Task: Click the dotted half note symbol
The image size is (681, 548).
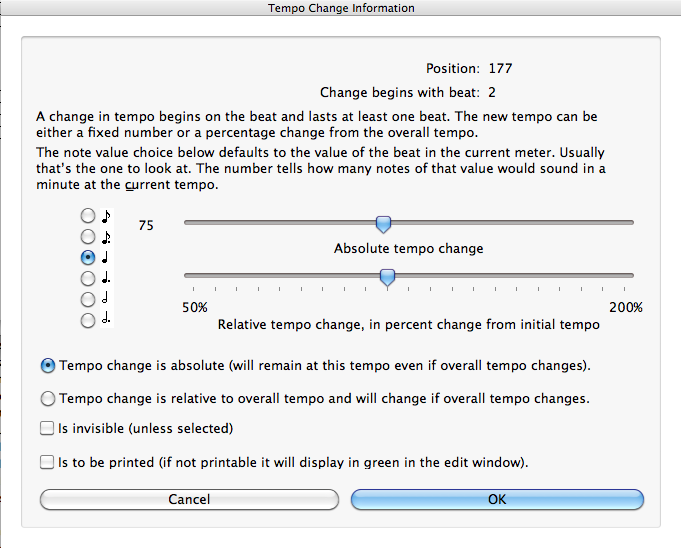Action: coord(106,320)
